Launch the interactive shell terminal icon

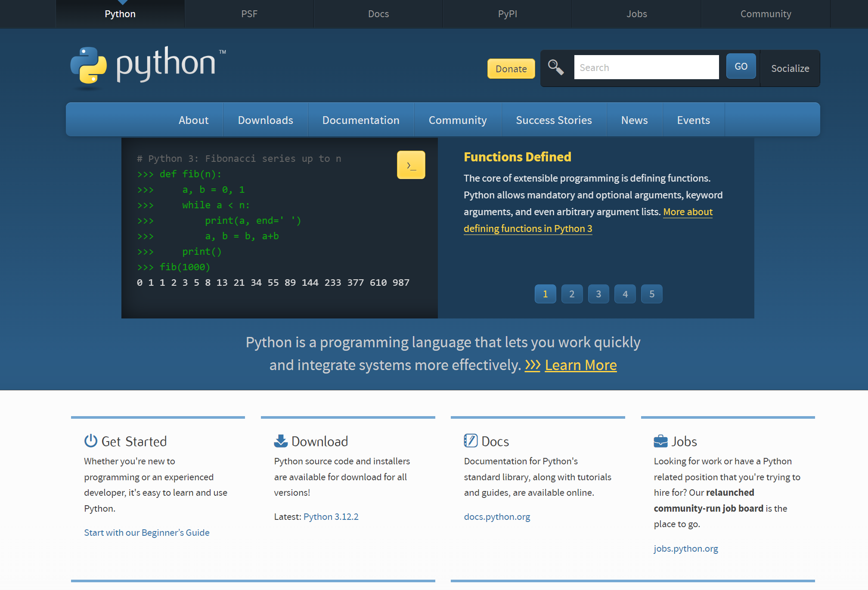(411, 165)
